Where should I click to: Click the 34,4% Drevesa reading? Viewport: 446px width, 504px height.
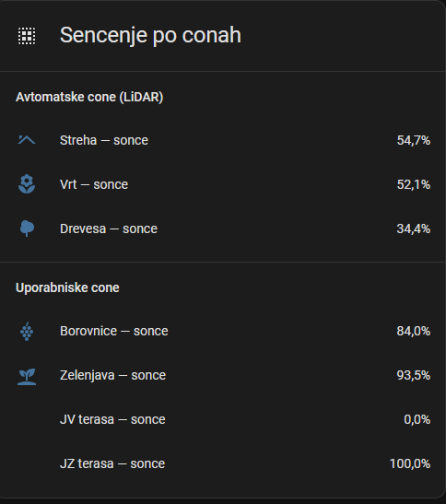(x=413, y=229)
